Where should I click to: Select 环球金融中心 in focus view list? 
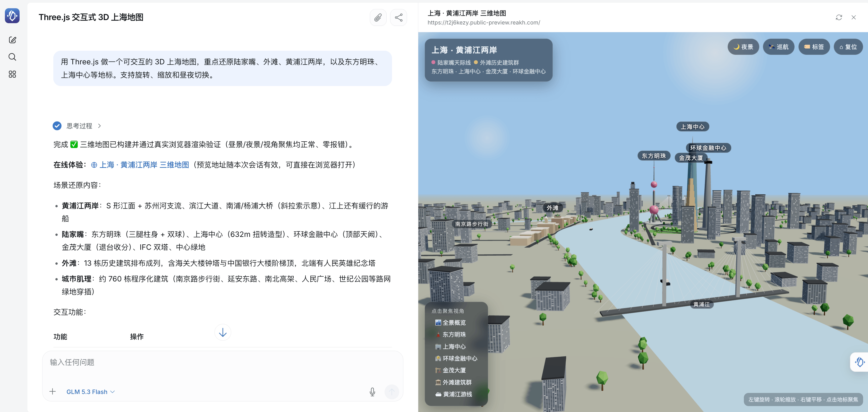[x=456, y=358]
